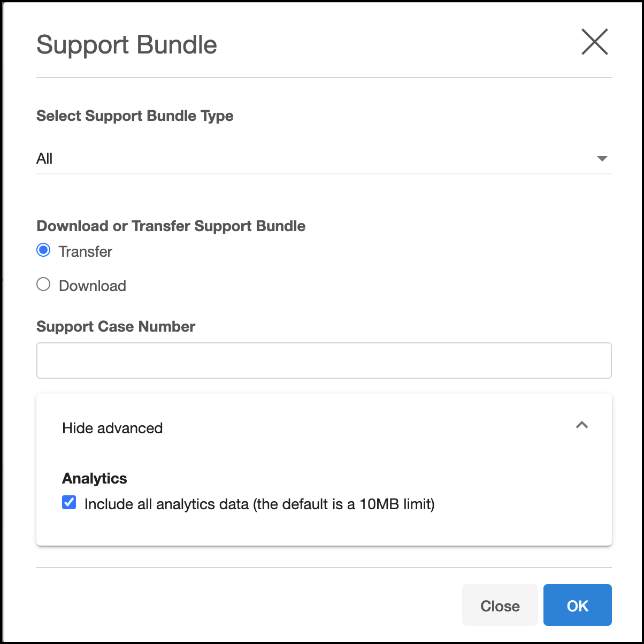Click the 'Transfer' option label text
Image resolution: width=644 pixels, height=644 pixels.
tap(86, 252)
